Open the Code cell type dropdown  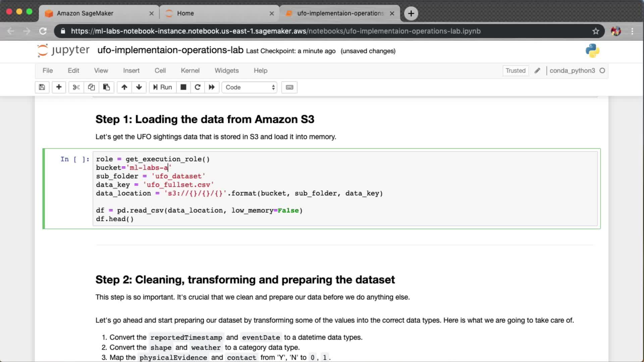point(250,87)
